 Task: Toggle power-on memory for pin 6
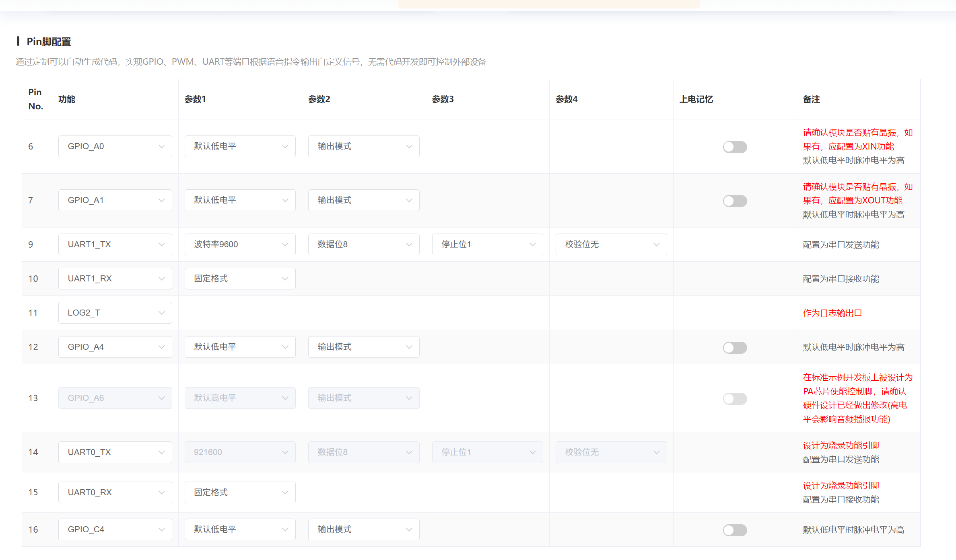[735, 147]
